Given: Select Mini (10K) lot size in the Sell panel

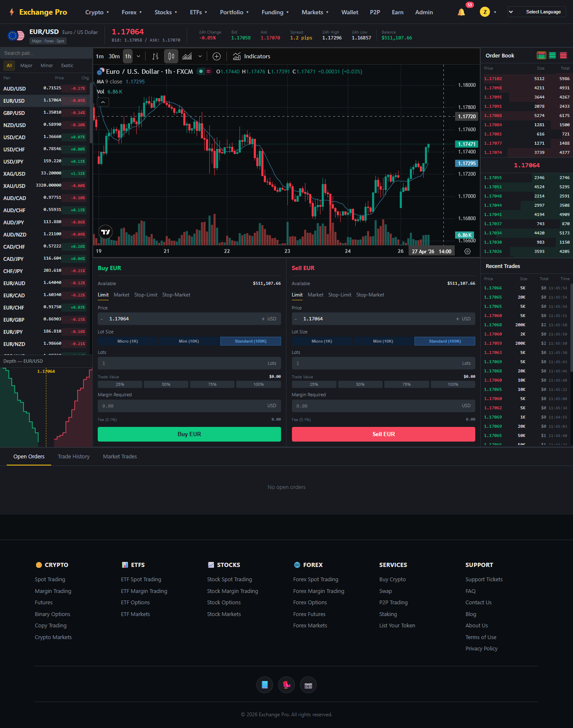Looking at the screenshot, I should pos(383,341).
